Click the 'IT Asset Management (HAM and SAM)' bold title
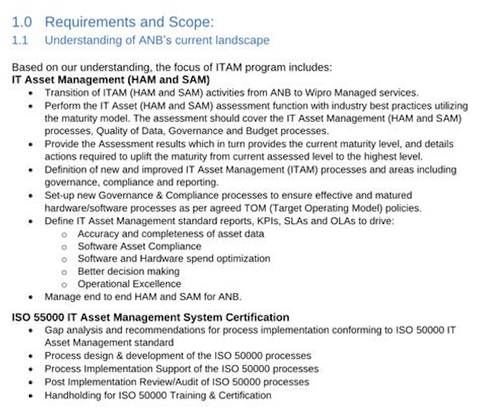The image size is (500, 413). point(111,80)
